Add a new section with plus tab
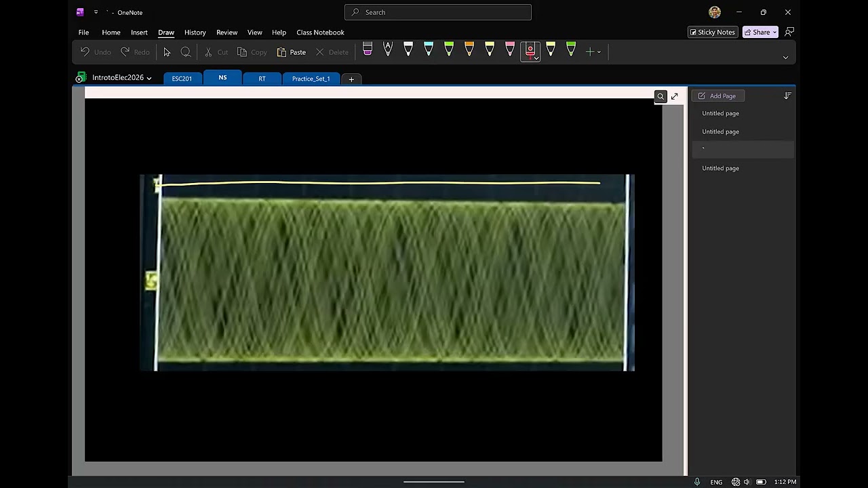Viewport: 868px width, 488px height. (351, 79)
